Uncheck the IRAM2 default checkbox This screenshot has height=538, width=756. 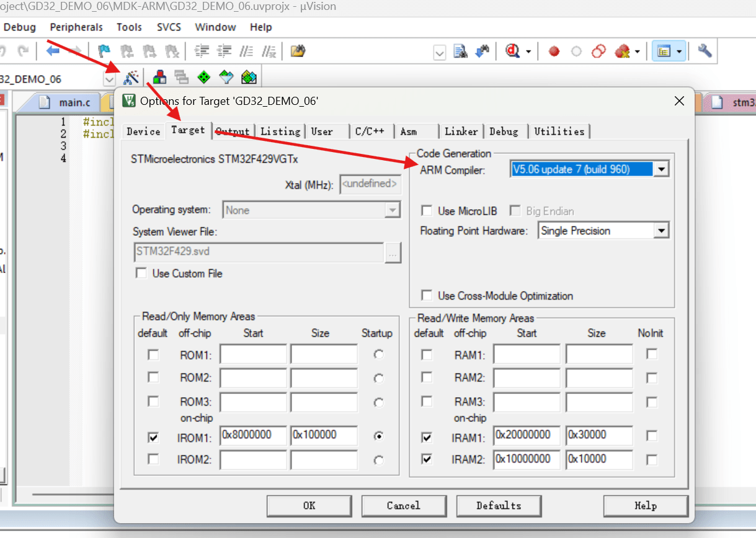point(427,459)
